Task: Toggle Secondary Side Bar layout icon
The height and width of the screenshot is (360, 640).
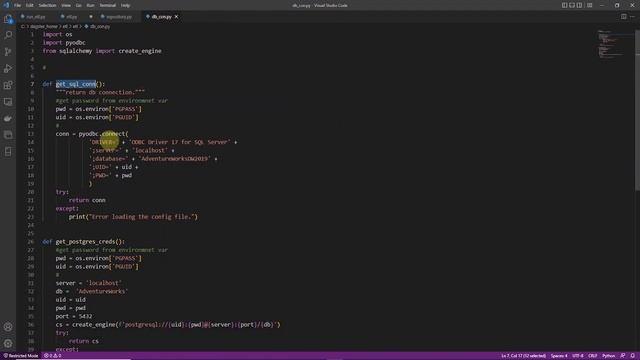Action: [580, 5]
